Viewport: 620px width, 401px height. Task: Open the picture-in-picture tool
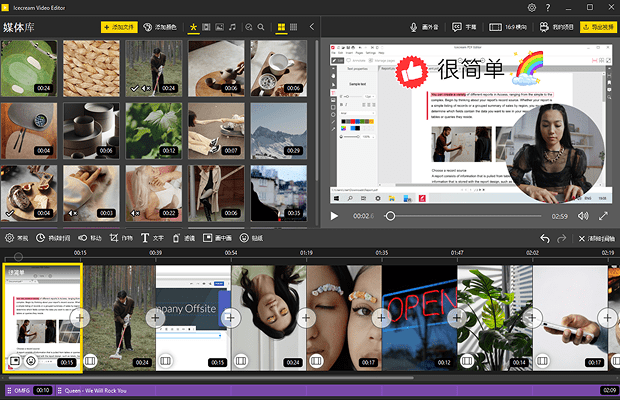coord(217,238)
